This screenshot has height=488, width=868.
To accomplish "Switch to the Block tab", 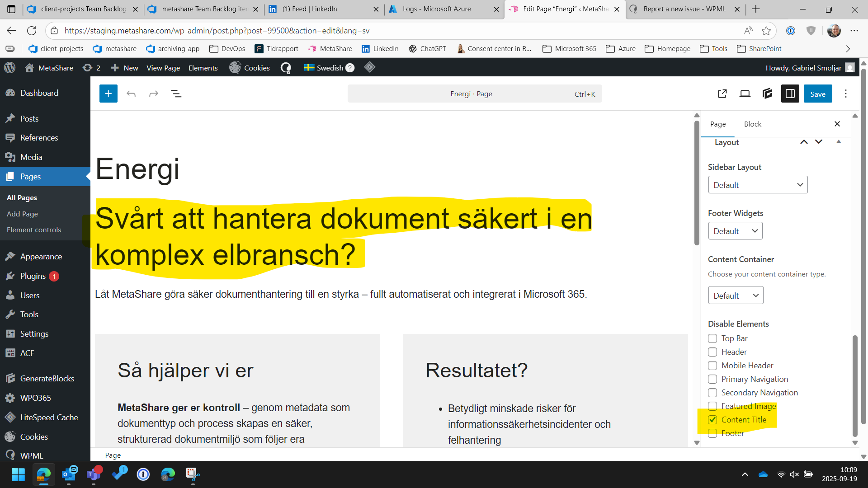I will tap(753, 124).
